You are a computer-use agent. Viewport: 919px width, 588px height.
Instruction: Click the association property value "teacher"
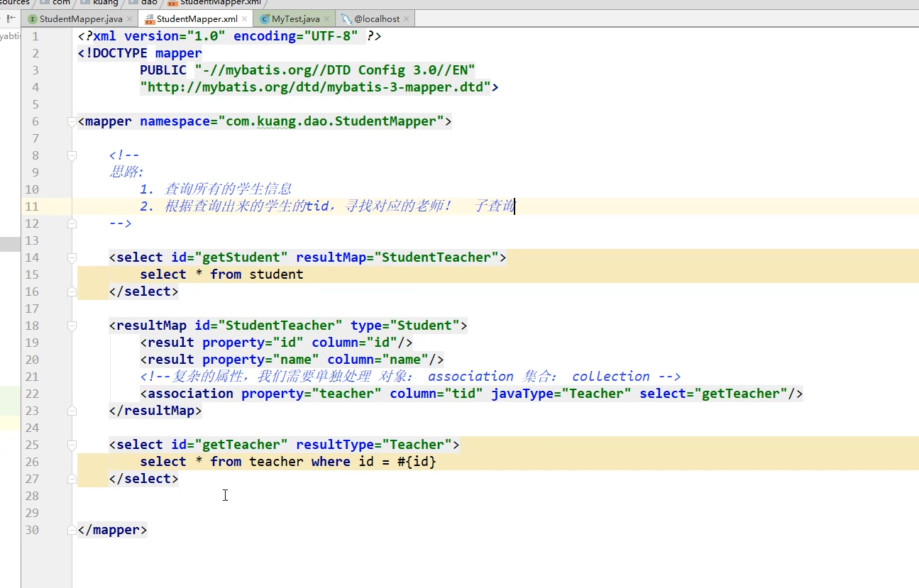[346, 394]
